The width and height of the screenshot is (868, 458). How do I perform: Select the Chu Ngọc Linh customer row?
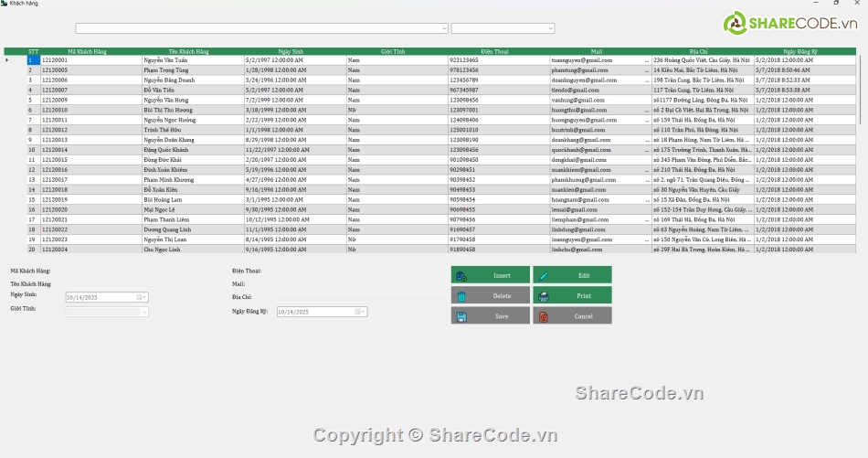(x=192, y=250)
